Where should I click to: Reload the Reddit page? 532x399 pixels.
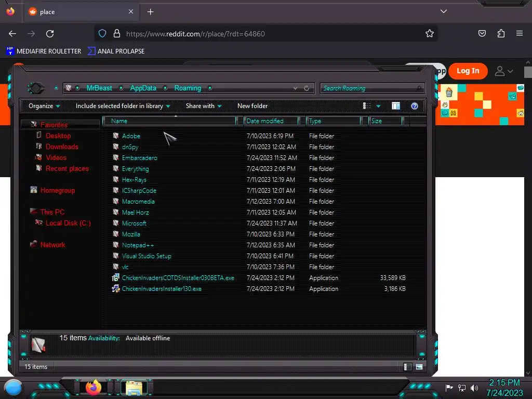coord(50,34)
